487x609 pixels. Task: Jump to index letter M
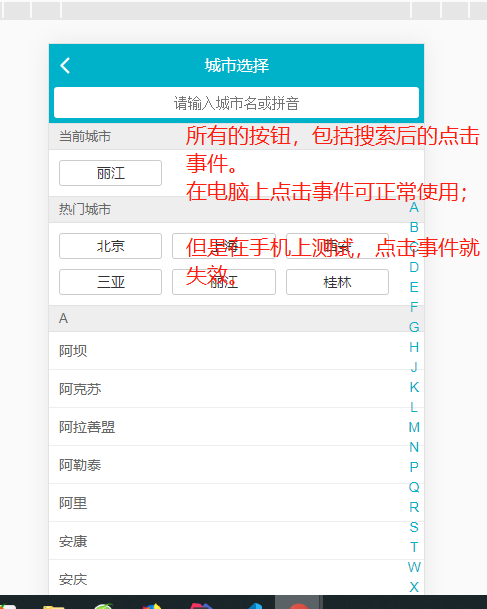414,427
